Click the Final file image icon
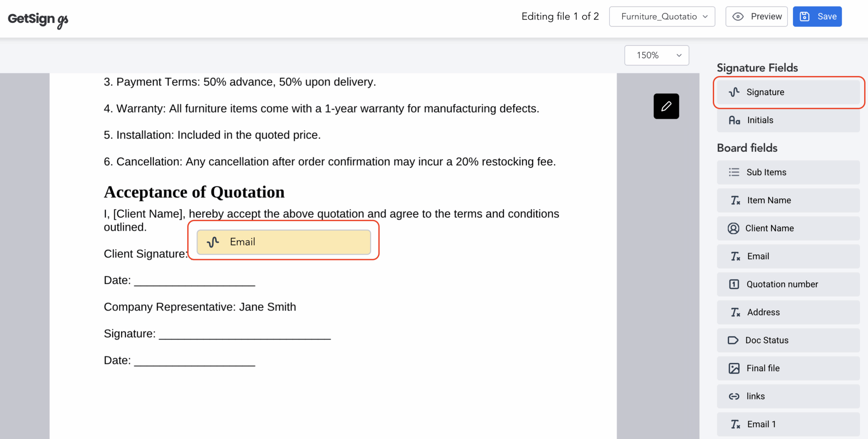The height and width of the screenshot is (439, 868). tap(734, 368)
